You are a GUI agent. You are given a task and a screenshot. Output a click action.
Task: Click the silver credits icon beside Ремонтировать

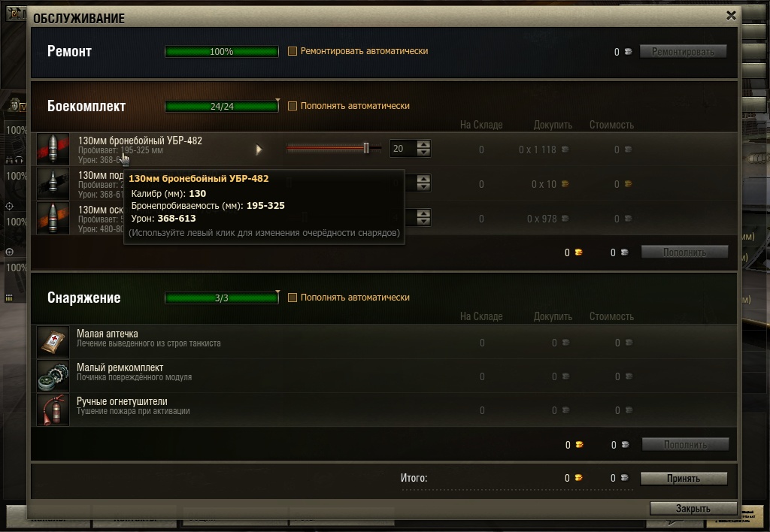pos(628,52)
